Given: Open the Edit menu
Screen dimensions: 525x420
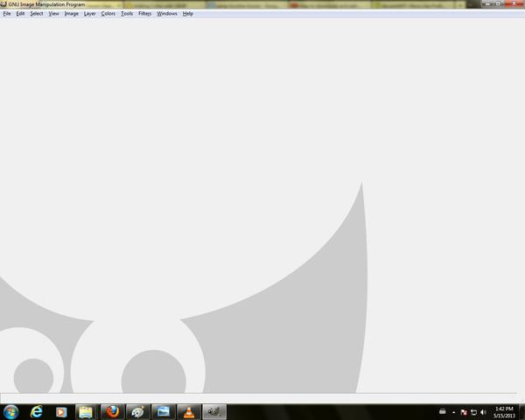Looking at the screenshot, I should (x=20, y=14).
